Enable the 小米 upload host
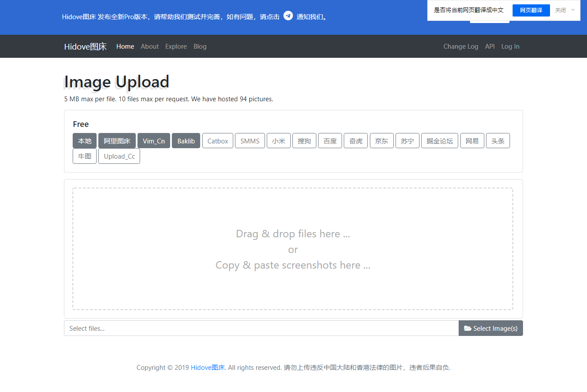The height and width of the screenshot is (392, 587). pyautogui.click(x=278, y=141)
